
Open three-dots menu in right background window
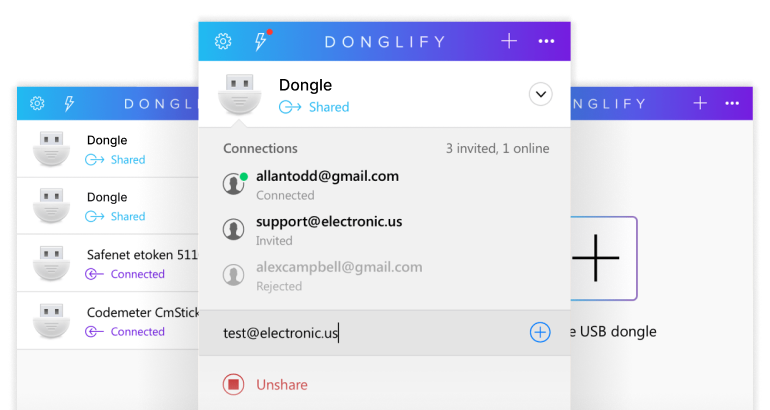[732, 103]
